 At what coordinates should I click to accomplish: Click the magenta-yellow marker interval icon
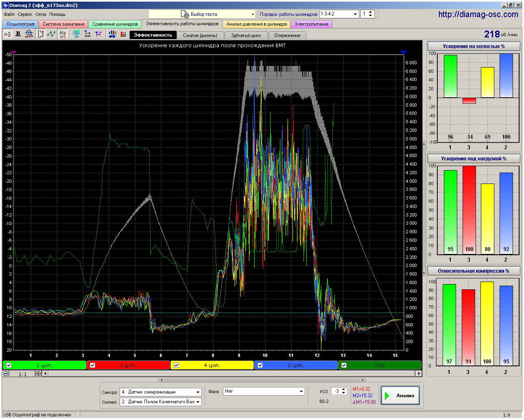tap(98, 35)
